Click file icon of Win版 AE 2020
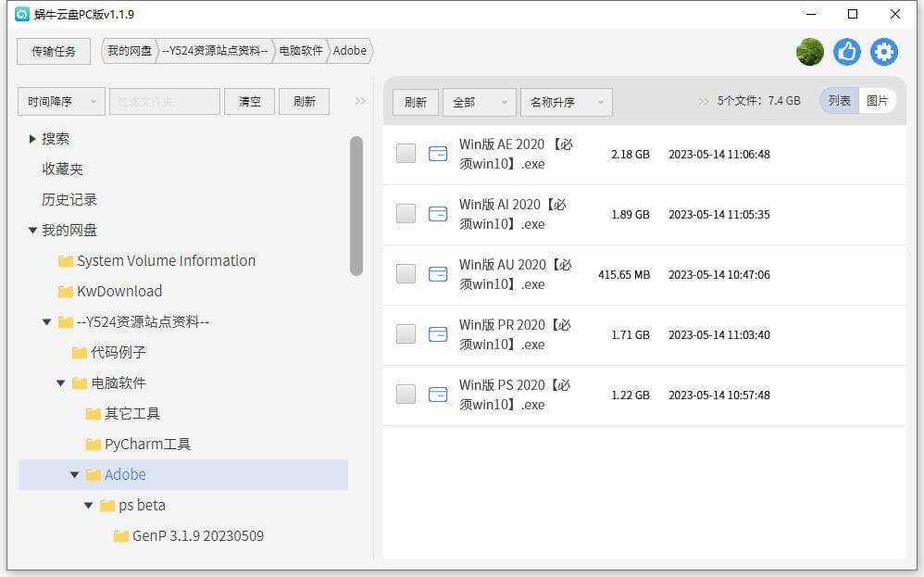 (x=438, y=154)
